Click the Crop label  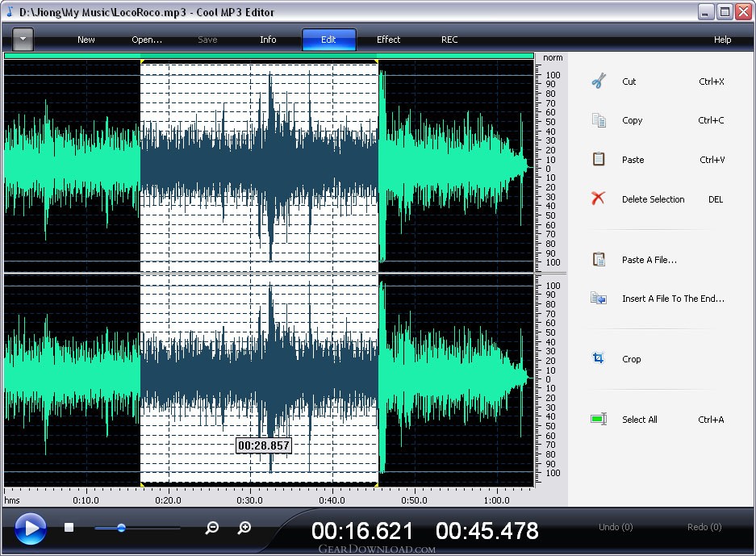[x=631, y=359]
